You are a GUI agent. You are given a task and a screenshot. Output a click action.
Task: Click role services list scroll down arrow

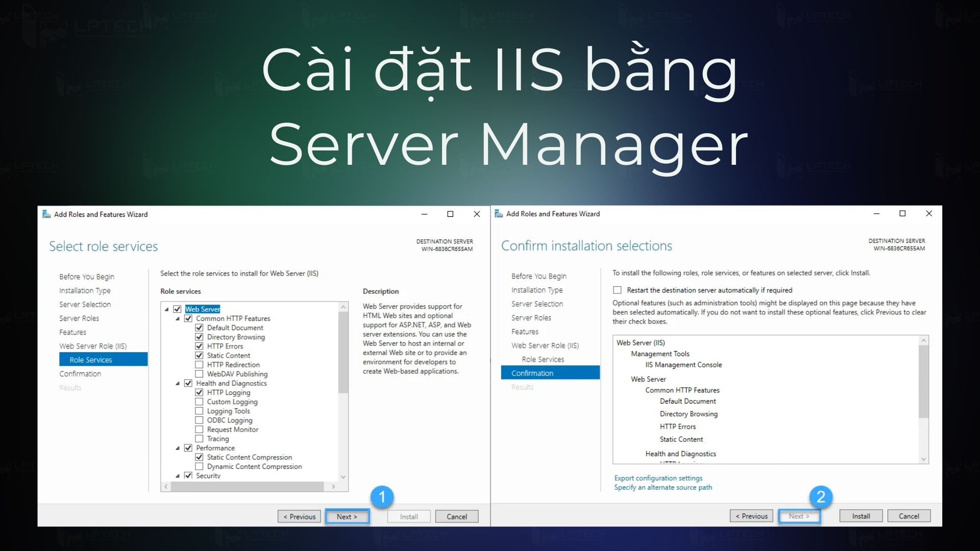(x=343, y=477)
